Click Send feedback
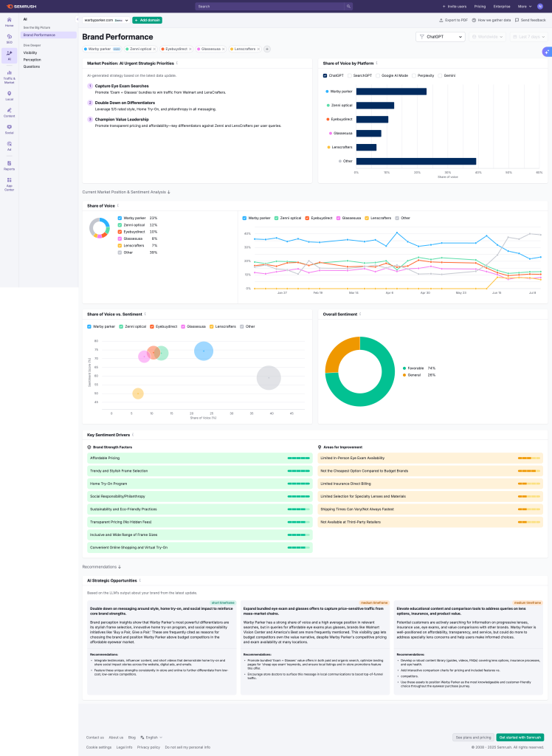Screen dimensions: 552x756 pyautogui.click(x=531, y=20)
